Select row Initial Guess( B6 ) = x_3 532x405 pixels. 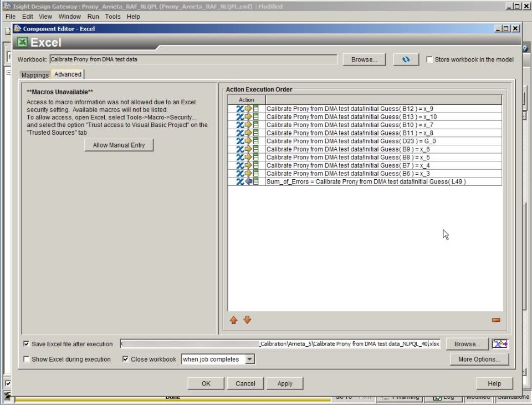[365, 174]
